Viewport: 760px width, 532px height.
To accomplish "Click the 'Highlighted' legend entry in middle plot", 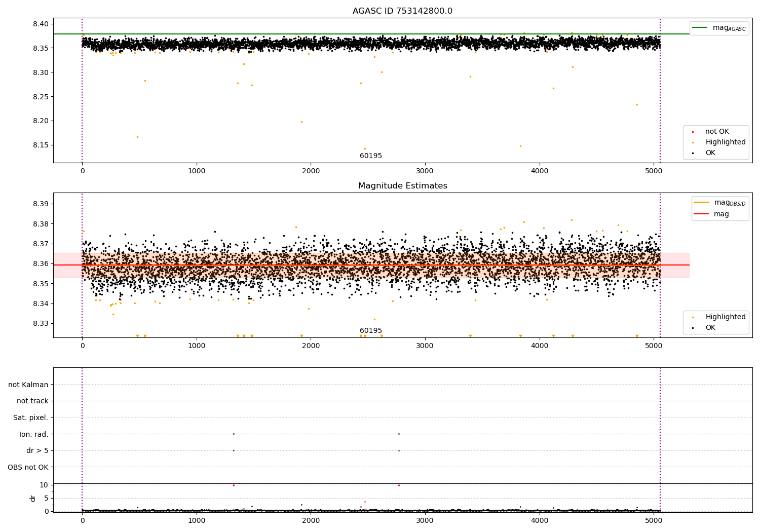I will coord(725,317).
